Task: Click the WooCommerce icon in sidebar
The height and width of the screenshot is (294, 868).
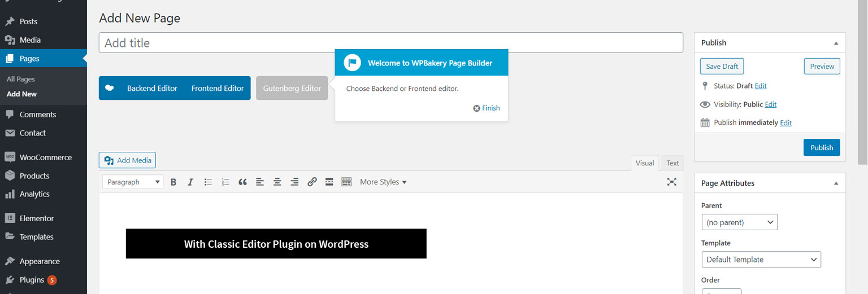Action: click(10, 157)
